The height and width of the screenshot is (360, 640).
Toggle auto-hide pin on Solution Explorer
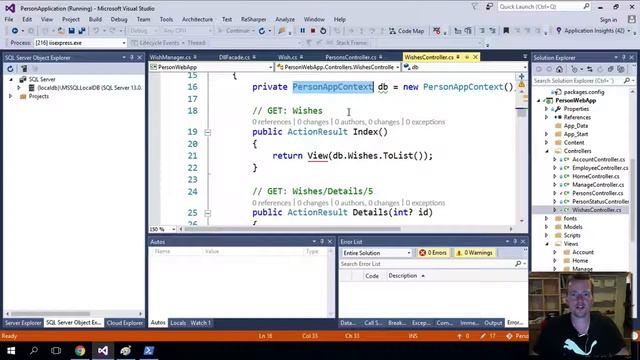pos(624,58)
